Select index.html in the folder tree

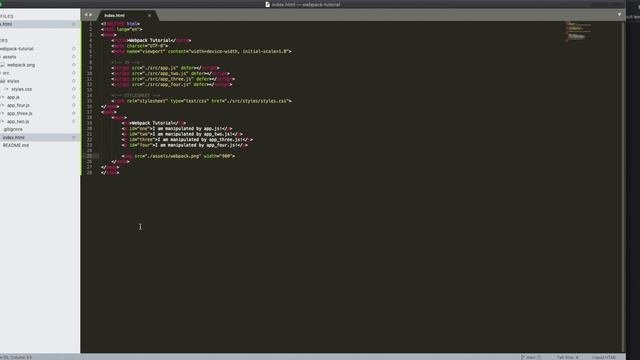tap(13, 138)
